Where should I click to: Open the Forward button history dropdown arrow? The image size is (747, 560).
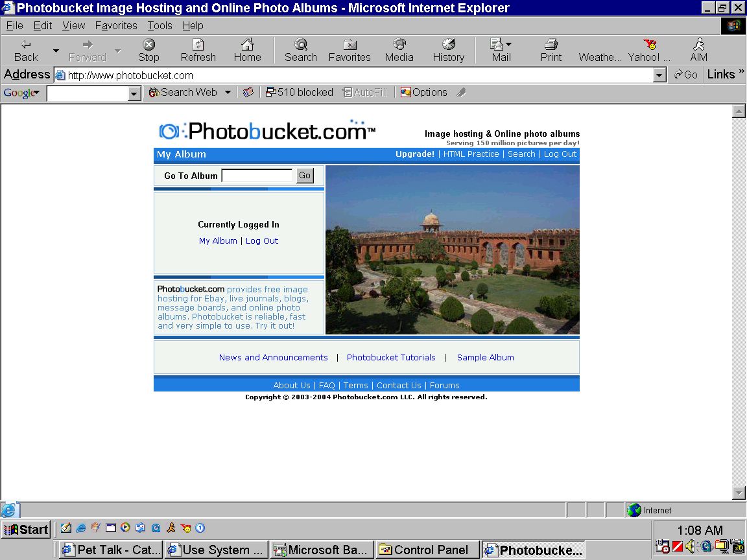pyautogui.click(x=117, y=51)
